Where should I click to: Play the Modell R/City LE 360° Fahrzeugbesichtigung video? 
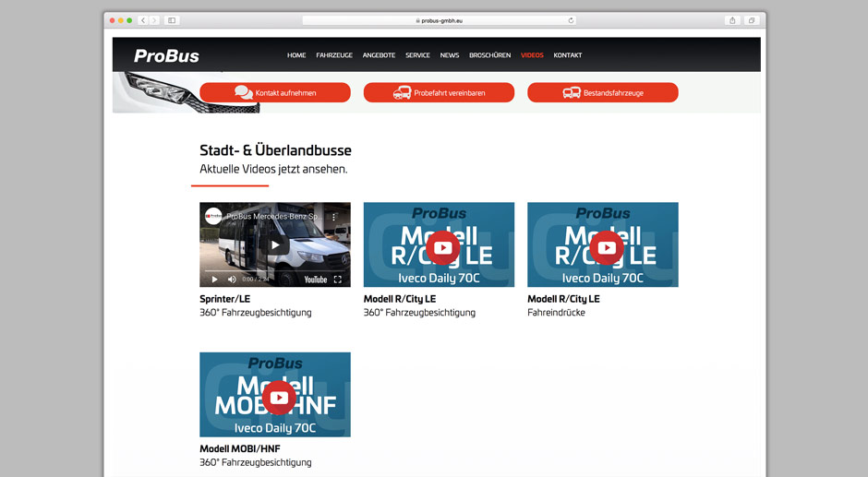[x=443, y=247]
